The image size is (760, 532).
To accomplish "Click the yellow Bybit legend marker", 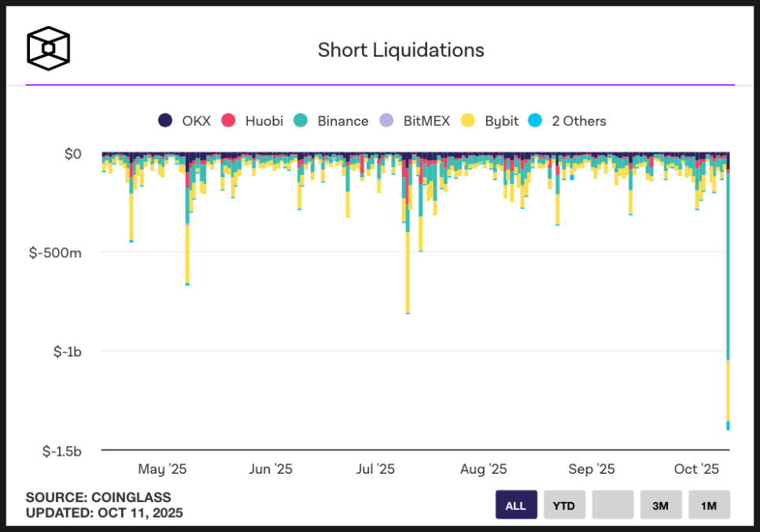I will click(468, 120).
